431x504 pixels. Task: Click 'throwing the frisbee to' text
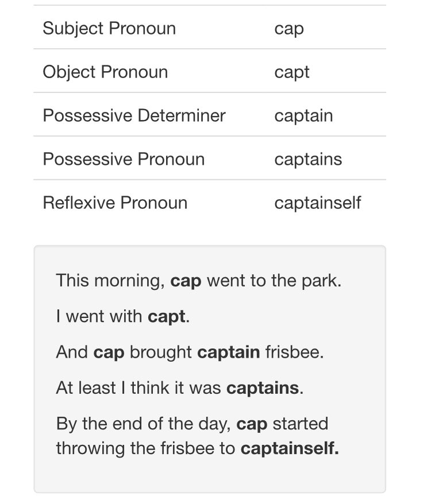[145, 448]
